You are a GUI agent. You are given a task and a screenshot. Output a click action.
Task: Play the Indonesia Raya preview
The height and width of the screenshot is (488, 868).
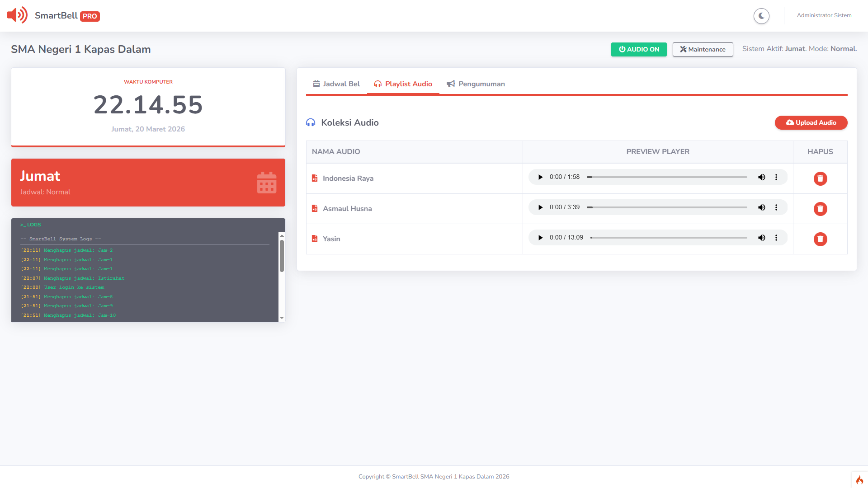(x=540, y=177)
